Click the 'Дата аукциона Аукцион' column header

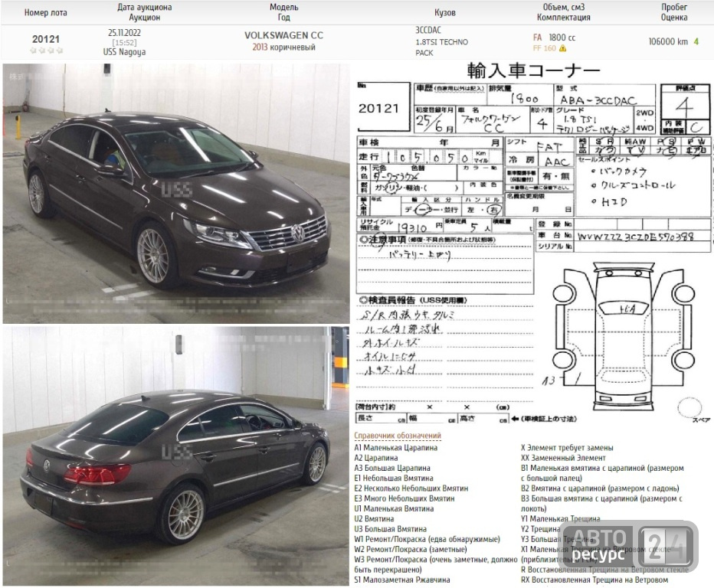click(144, 12)
